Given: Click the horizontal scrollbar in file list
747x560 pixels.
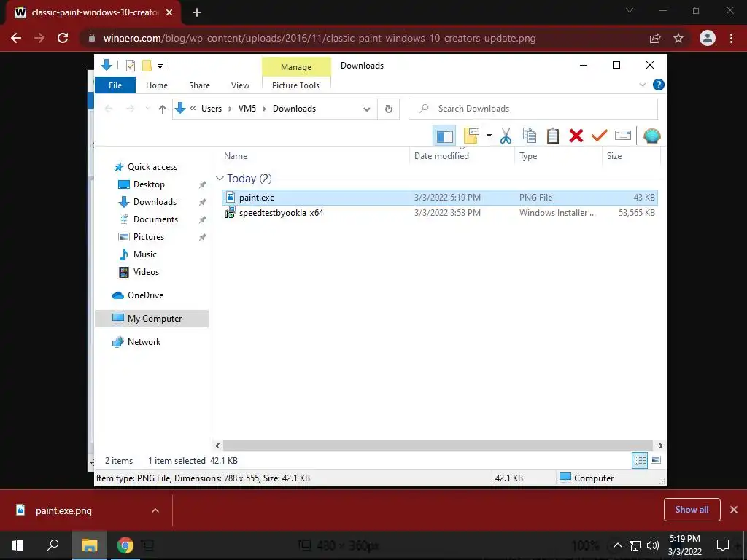Looking at the screenshot, I should 438,446.
